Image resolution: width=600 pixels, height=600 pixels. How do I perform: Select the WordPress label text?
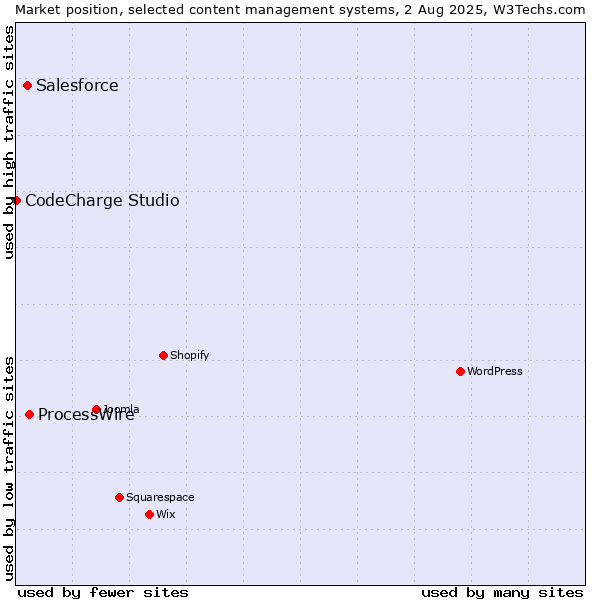point(495,371)
